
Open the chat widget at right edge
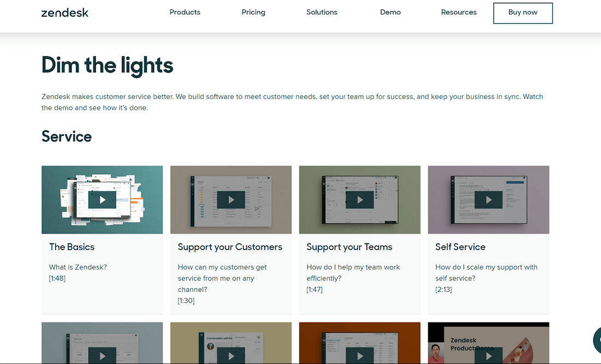click(597, 340)
